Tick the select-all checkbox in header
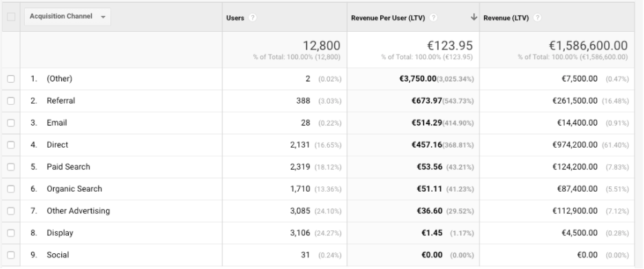Screen dimensions: 644x269 pos(11,17)
